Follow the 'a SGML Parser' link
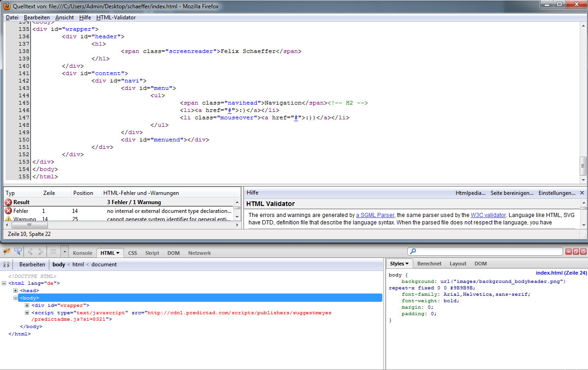The height and width of the screenshot is (370, 588). click(x=375, y=215)
